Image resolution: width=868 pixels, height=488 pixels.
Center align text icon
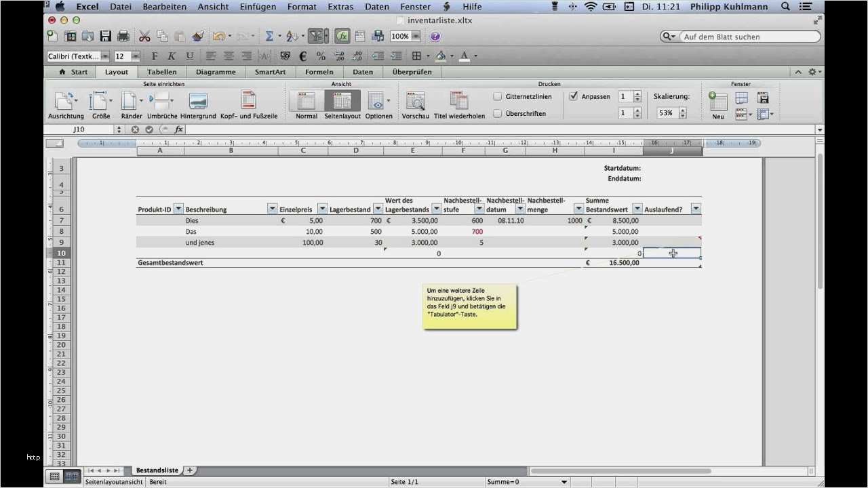(x=229, y=56)
